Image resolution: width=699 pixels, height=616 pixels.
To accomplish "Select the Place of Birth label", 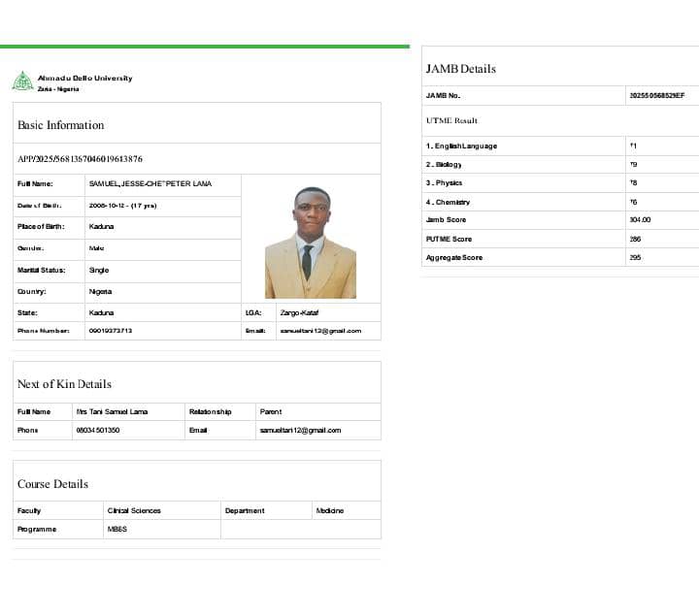I will [x=39, y=226].
